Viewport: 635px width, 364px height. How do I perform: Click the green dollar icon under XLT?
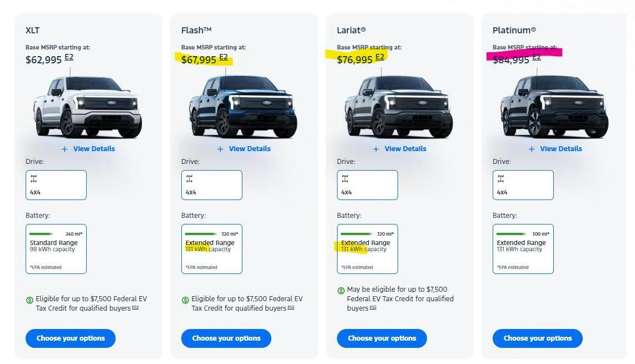pyautogui.click(x=29, y=300)
